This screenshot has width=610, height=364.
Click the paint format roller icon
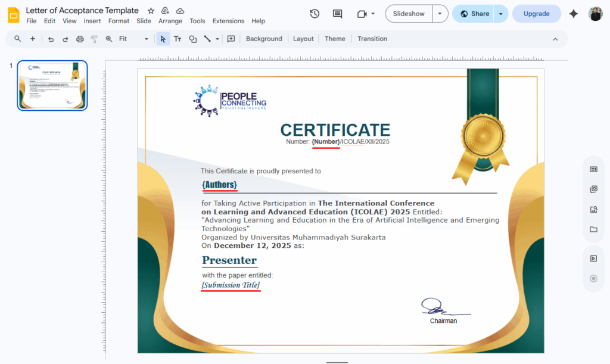point(94,39)
